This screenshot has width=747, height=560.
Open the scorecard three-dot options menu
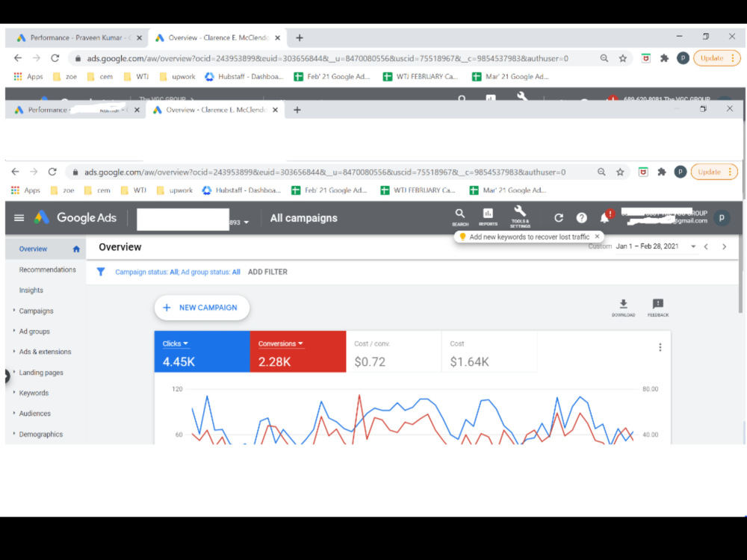[x=660, y=347]
